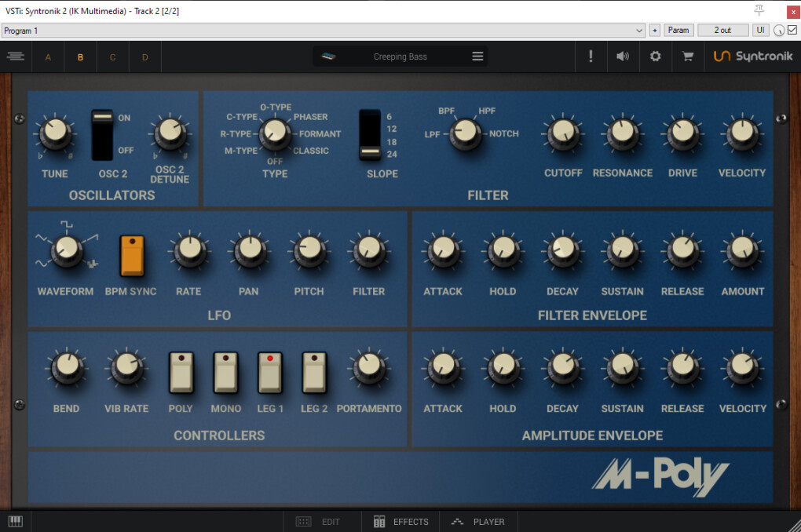The height and width of the screenshot is (532, 801).
Task: Click the Amplitude Envelope RELEASE knob
Action: 682,367
